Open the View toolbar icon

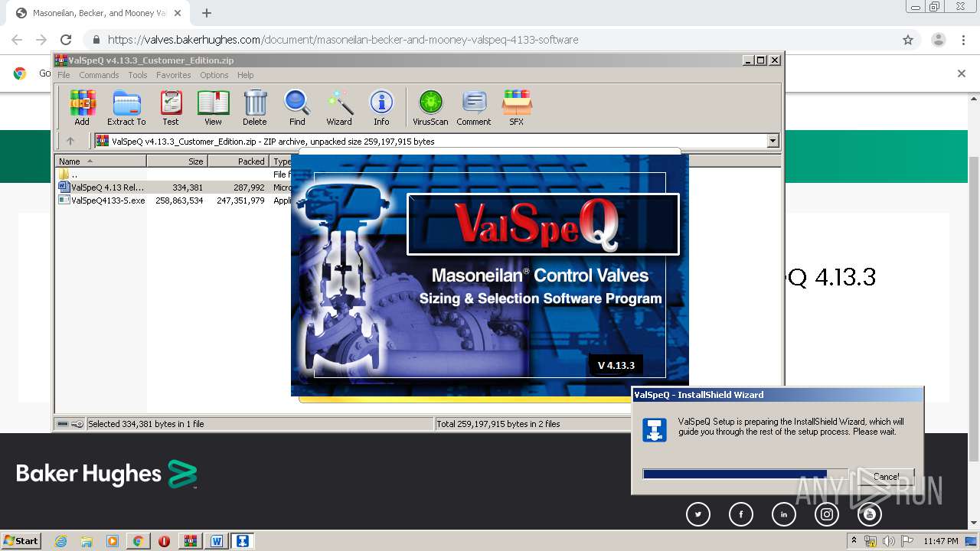(213, 108)
